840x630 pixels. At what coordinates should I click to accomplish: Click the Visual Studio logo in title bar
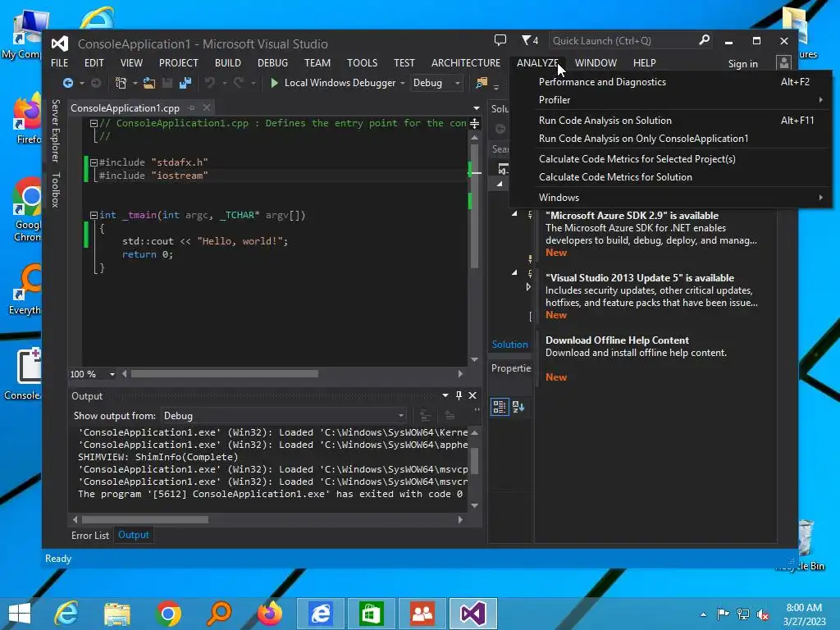point(59,43)
